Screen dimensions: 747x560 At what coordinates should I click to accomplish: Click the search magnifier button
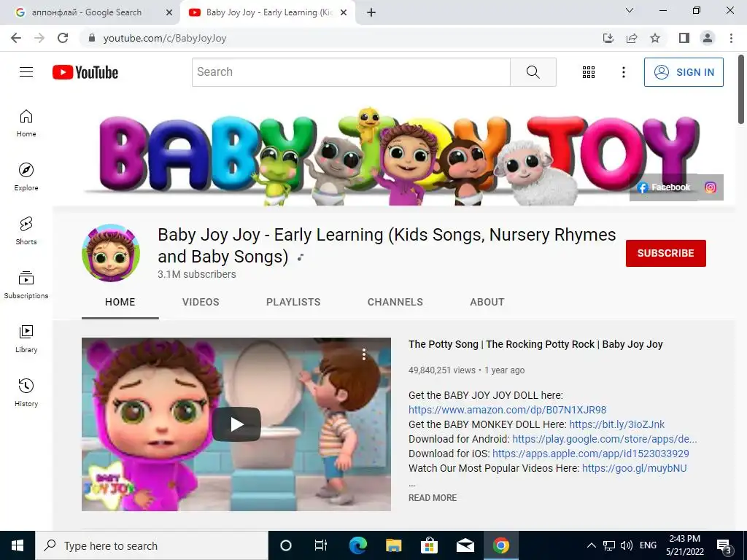533,72
